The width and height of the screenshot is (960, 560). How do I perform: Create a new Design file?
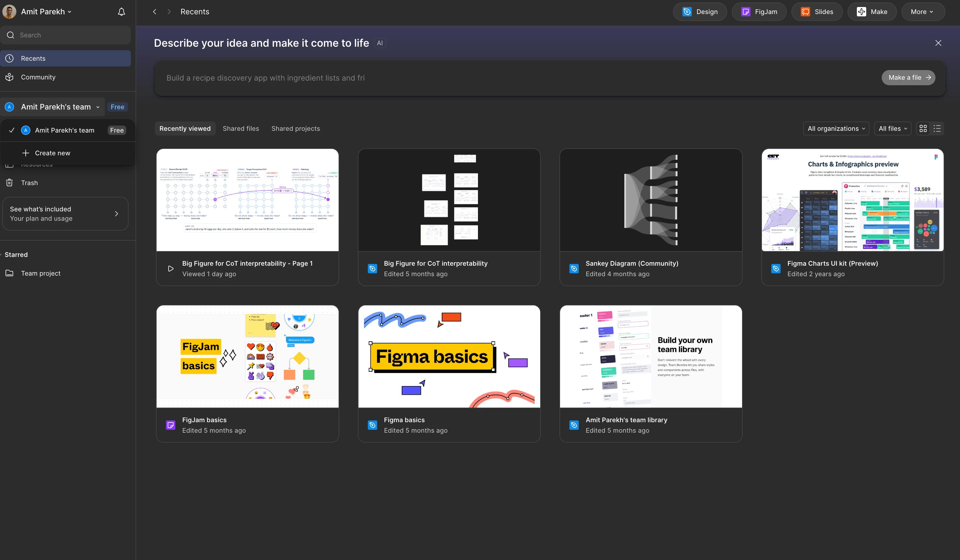coord(700,12)
